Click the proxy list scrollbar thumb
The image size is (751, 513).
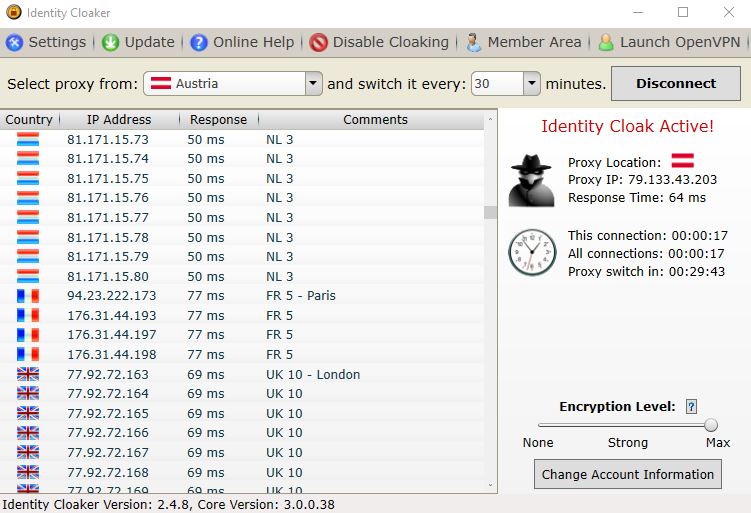coord(490,212)
